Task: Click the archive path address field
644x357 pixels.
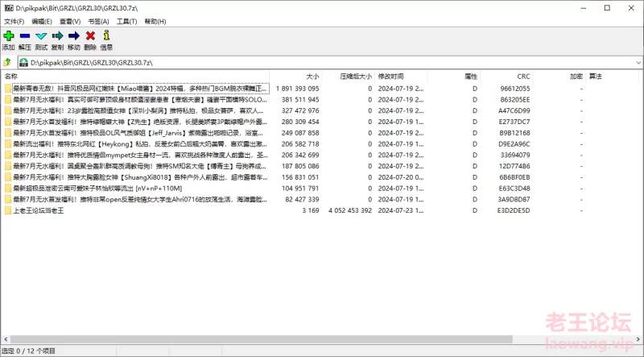Action: click(322, 62)
